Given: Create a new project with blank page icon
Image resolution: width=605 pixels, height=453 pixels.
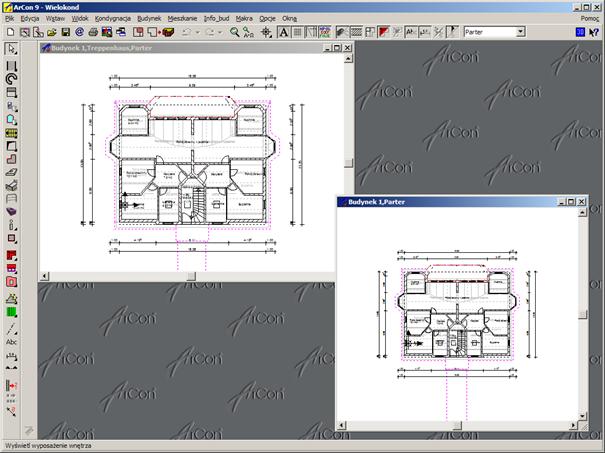Looking at the screenshot, I should [x=11, y=32].
